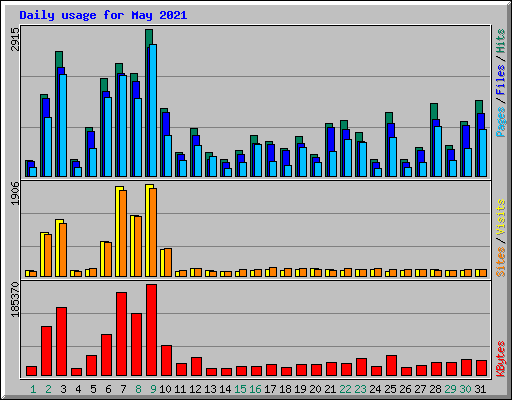
Task: Click the 'Daily usage for May 2021' title
Action: click(x=103, y=15)
